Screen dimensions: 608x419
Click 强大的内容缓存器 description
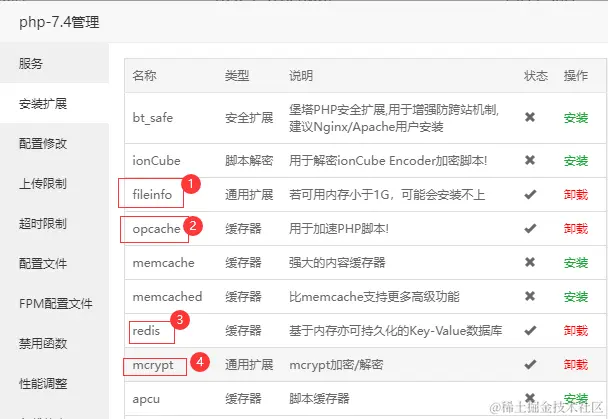click(x=337, y=263)
